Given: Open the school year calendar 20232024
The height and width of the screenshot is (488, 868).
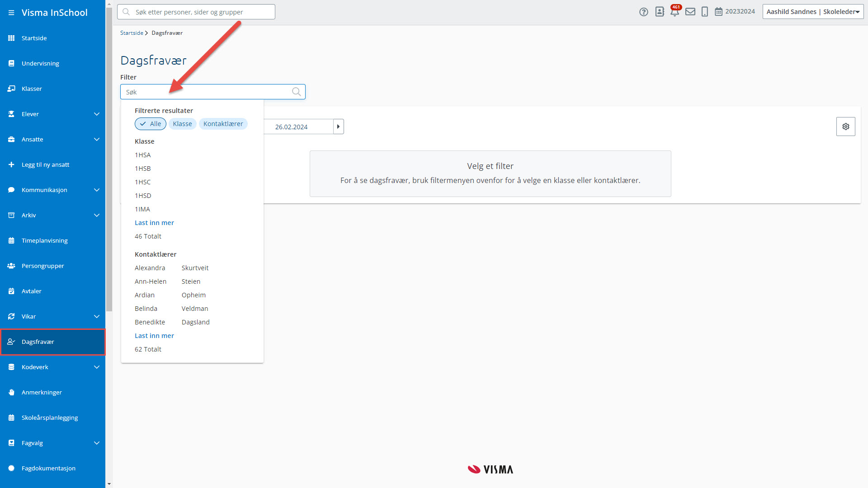Looking at the screenshot, I should click(x=735, y=12).
